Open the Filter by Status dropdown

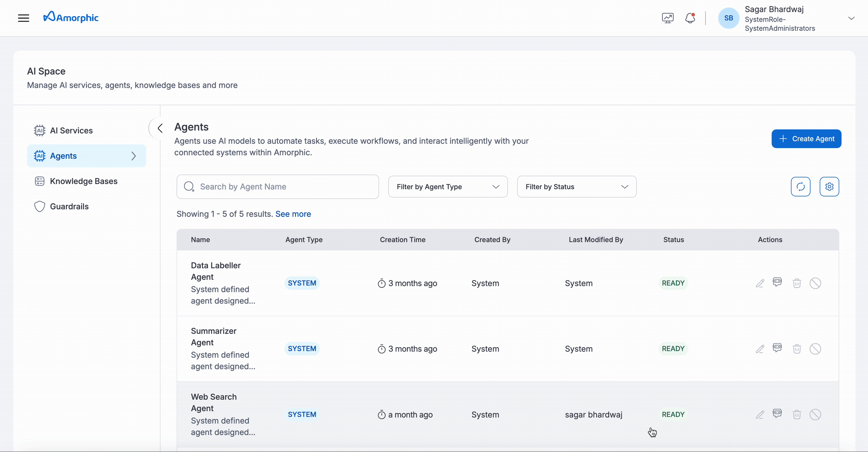point(576,187)
